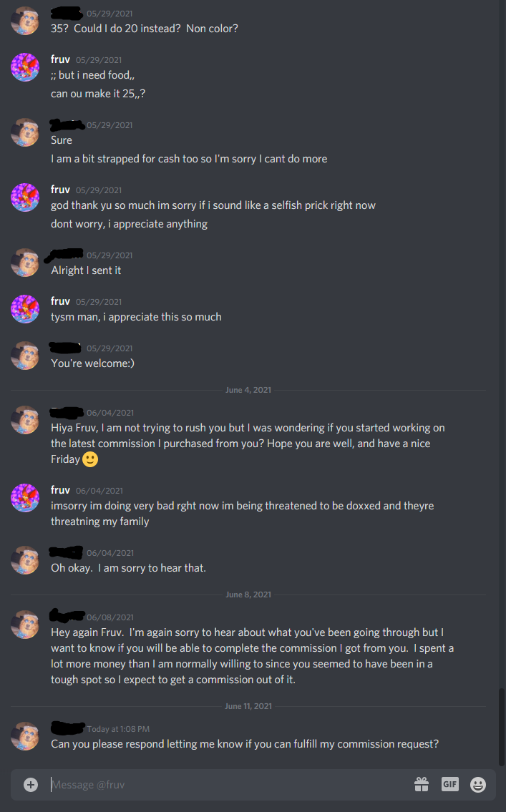
Task: Open the emoji picker
Action: [x=477, y=785]
